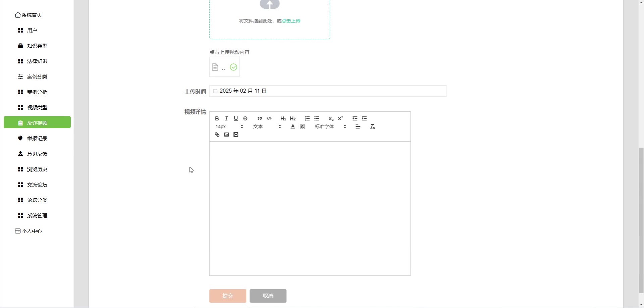Screen dimensions: 644x308
Task: Click the code block icon
Action: (x=269, y=118)
